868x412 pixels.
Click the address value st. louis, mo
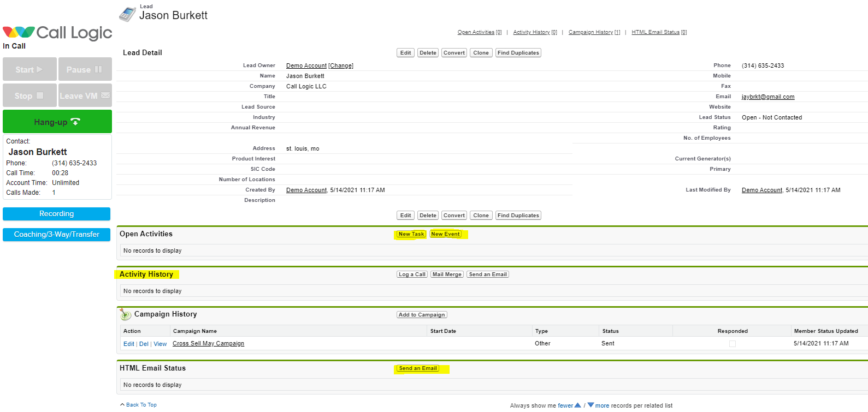pyautogui.click(x=303, y=149)
